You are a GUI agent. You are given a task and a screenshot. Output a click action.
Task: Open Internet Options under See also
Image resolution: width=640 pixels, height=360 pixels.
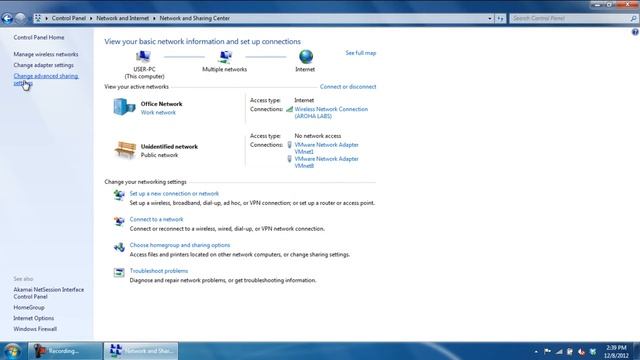coord(33,318)
